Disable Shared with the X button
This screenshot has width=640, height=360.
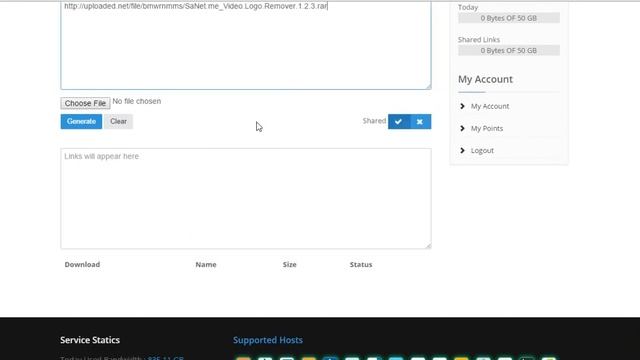click(x=420, y=122)
